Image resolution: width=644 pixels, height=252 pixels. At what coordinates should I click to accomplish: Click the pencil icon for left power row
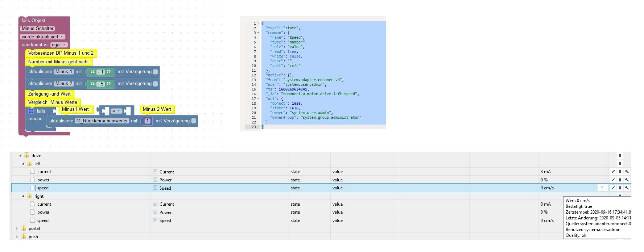pos(613,180)
